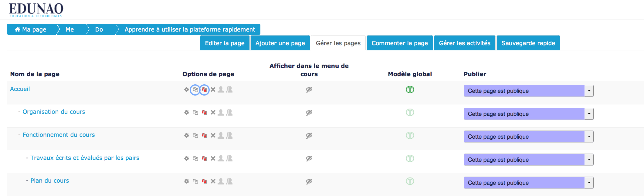This screenshot has width=644, height=196.
Task: Click group users icon in Travaux écrits row
Action: click(229, 158)
